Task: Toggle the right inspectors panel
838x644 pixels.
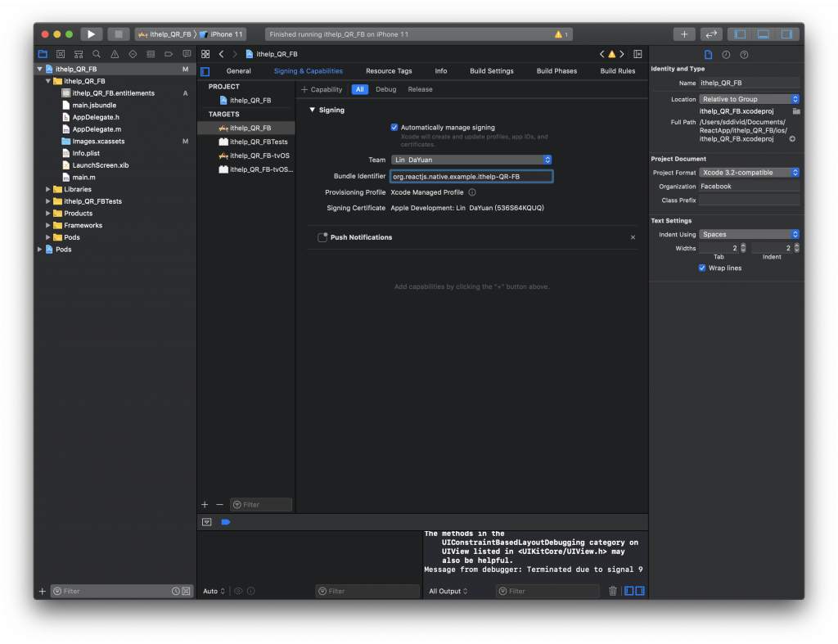Action: tap(787, 34)
